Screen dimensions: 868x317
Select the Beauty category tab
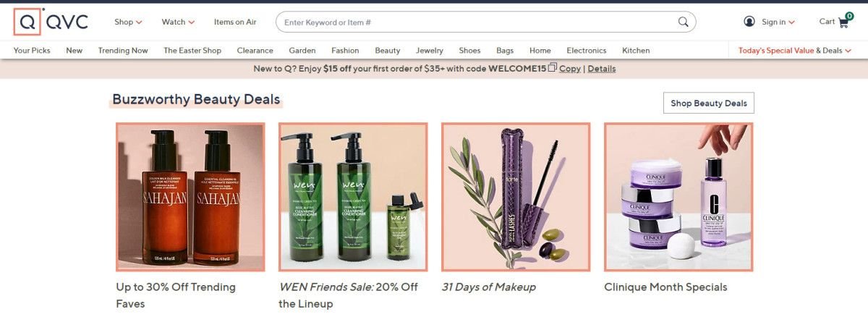[387, 51]
